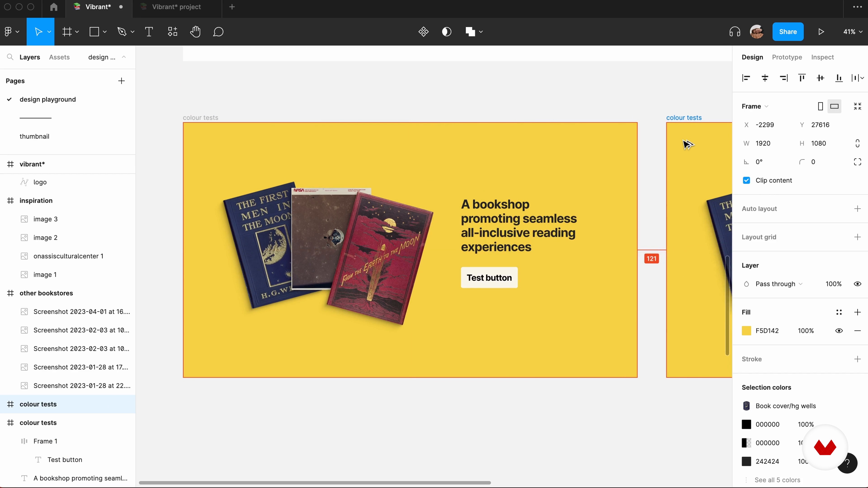Viewport: 868px width, 488px height.
Task: Click Align top icon
Action: (802, 78)
